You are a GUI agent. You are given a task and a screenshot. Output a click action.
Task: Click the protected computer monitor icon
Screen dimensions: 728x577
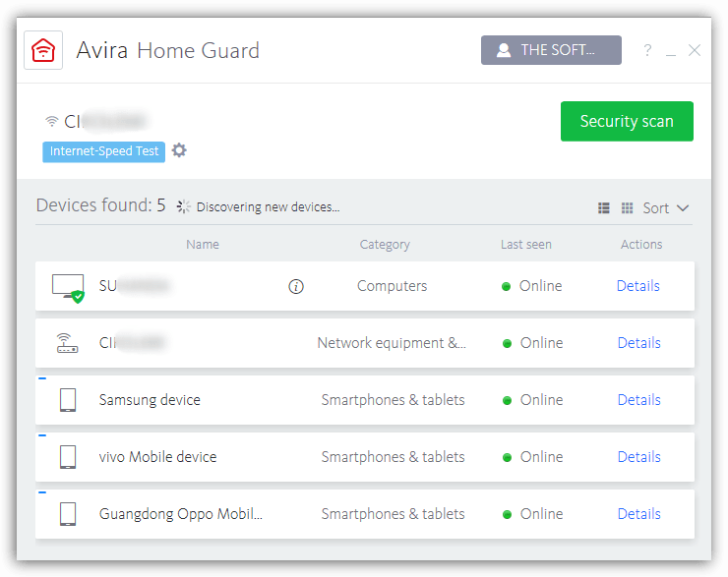(x=67, y=286)
